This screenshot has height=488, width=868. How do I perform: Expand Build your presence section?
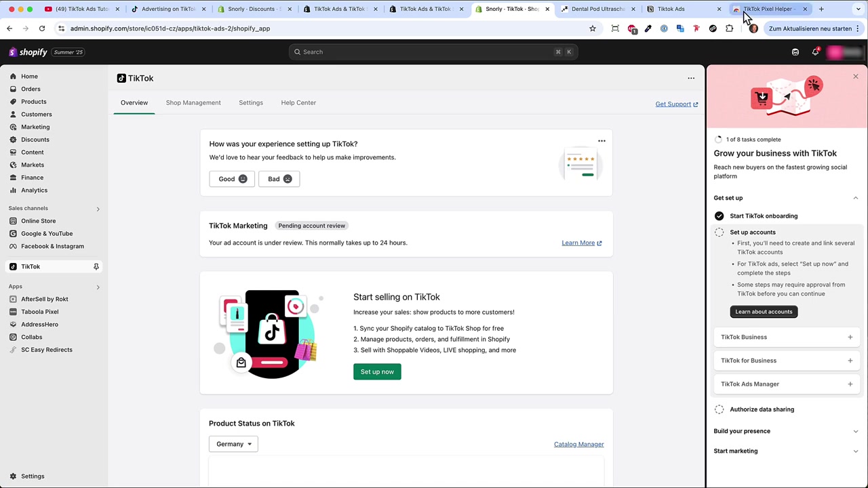(787, 431)
